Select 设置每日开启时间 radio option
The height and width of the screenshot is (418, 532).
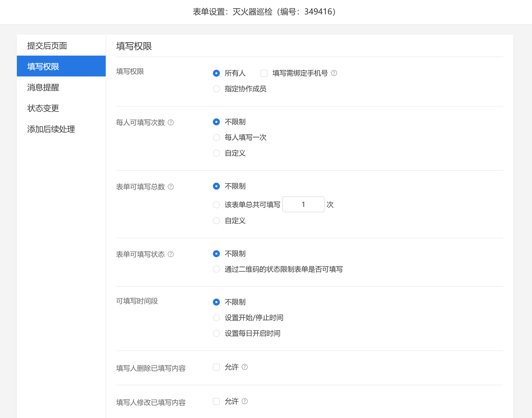(x=216, y=333)
